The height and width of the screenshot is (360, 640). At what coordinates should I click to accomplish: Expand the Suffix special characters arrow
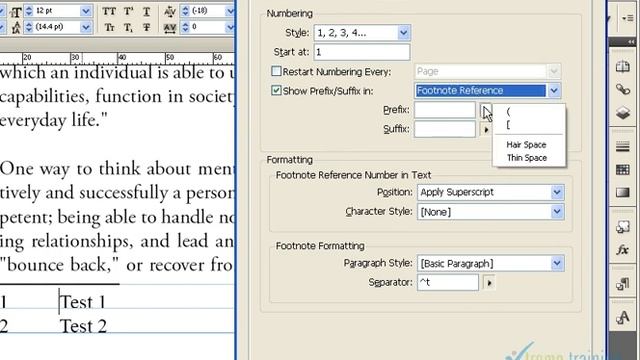pos(486,130)
